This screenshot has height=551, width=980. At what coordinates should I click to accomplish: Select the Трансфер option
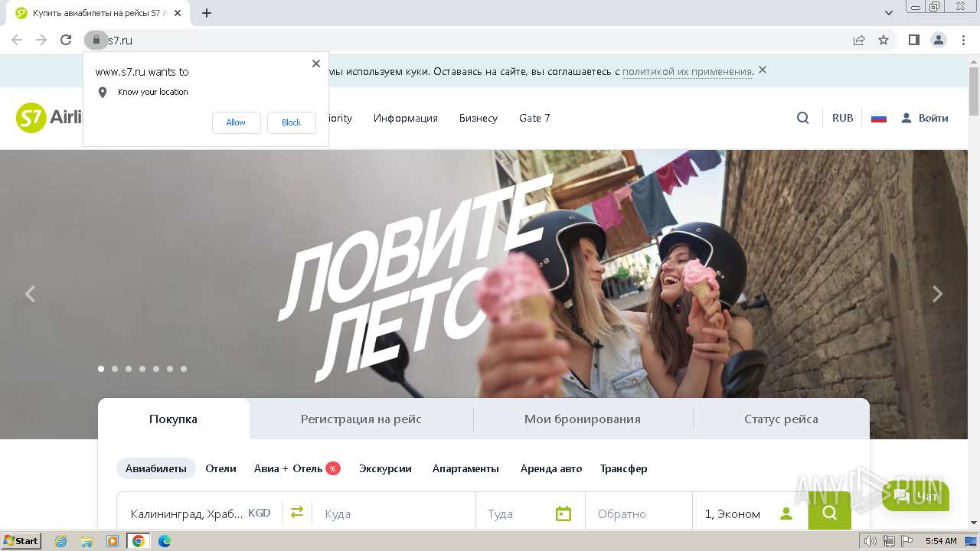point(623,468)
